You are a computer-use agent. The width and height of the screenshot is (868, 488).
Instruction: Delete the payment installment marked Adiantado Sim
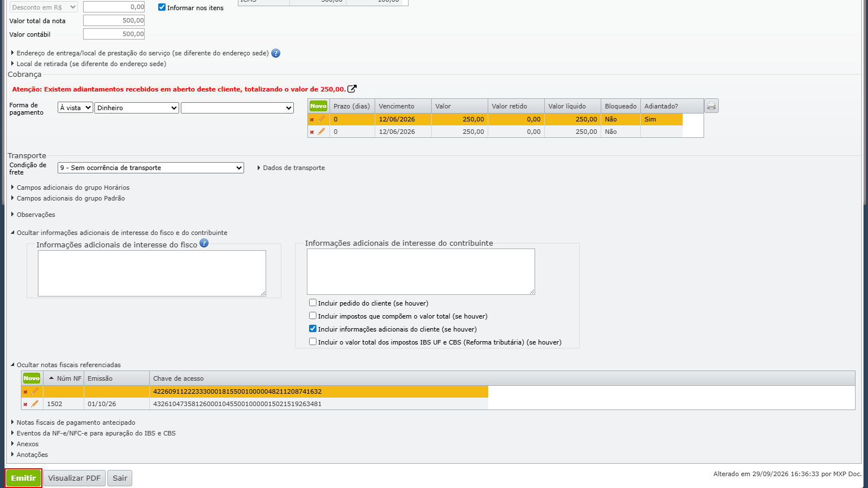coord(312,120)
